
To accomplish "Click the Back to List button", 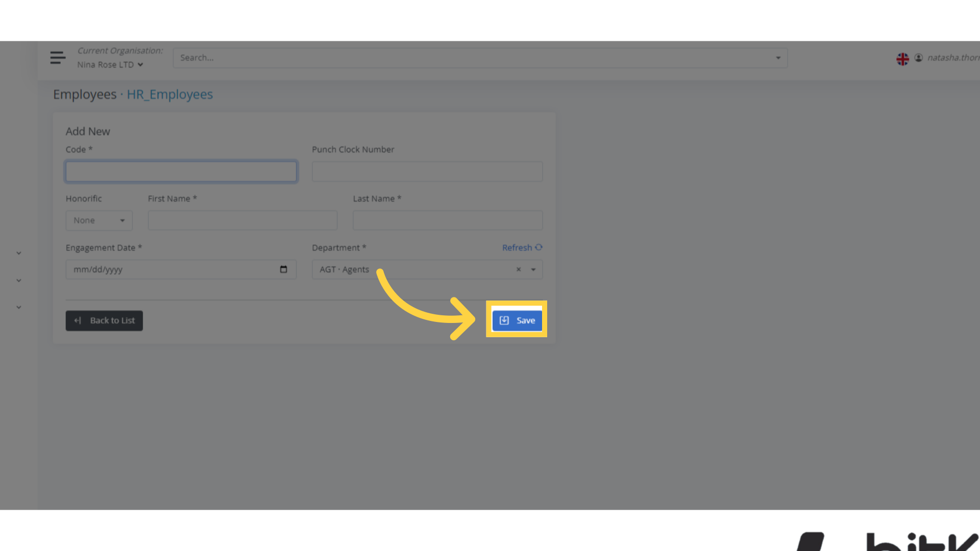I will pyautogui.click(x=104, y=320).
